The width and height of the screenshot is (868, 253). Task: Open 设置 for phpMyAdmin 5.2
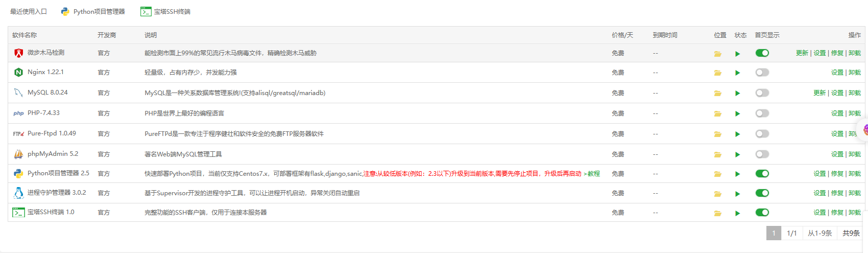(837, 154)
